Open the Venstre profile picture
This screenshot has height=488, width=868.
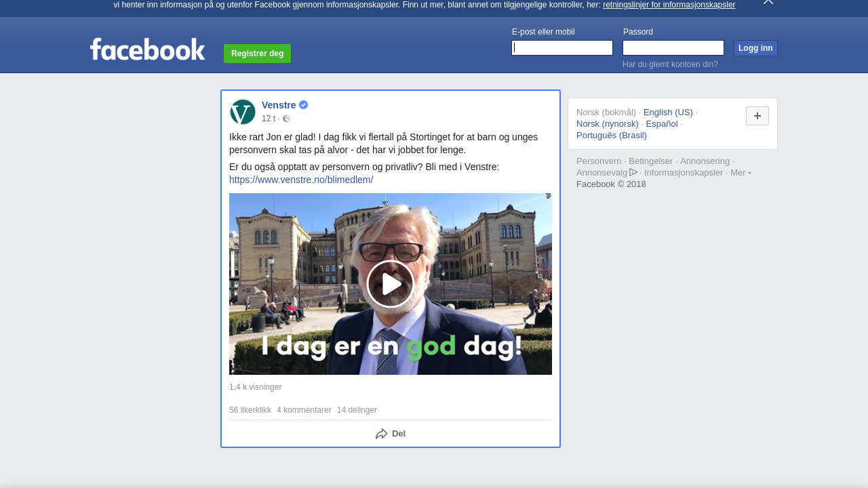(243, 112)
